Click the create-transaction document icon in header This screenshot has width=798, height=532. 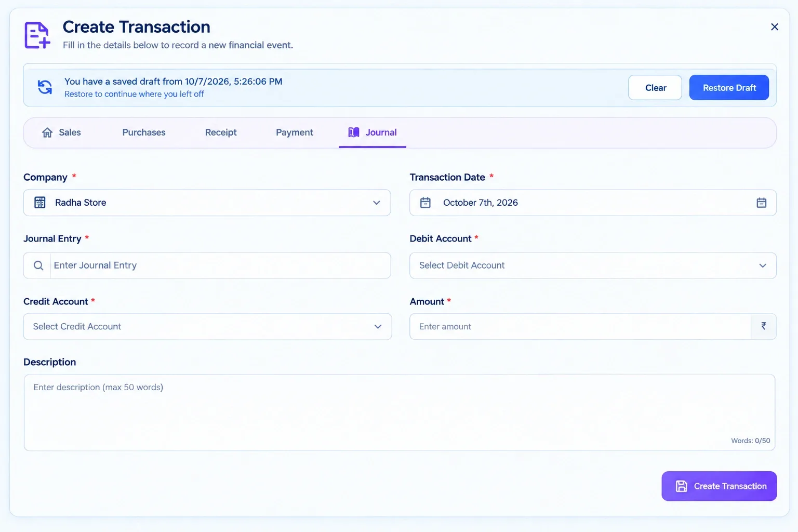[x=37, y=35]
